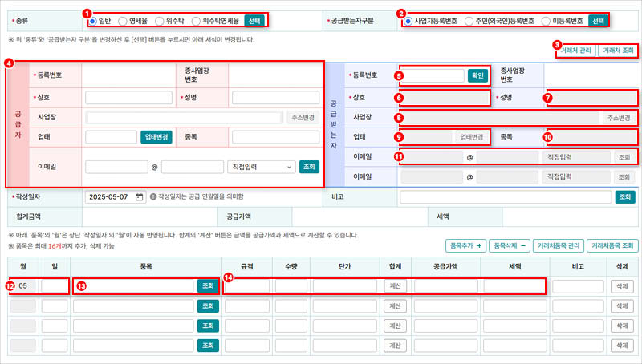
Task: Open recipient first email 직접입력 dropdown
Action: pyautogui.click(x=576, y=157)
